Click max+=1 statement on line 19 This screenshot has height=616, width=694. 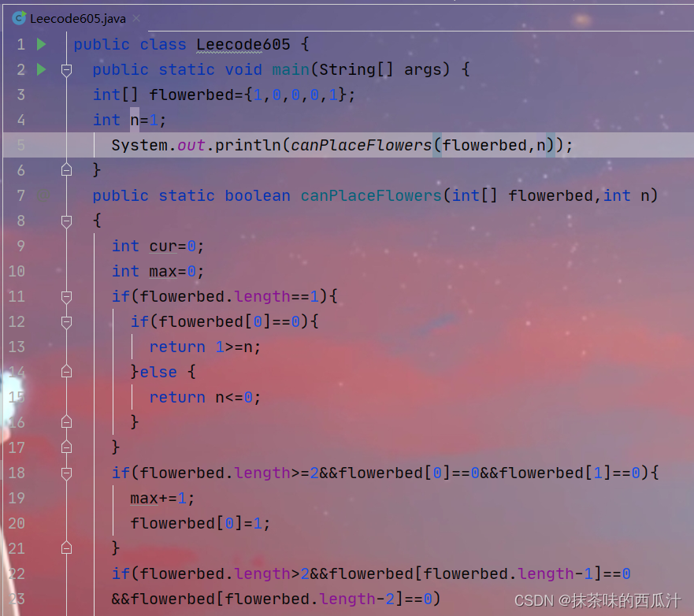coord(162,499)
